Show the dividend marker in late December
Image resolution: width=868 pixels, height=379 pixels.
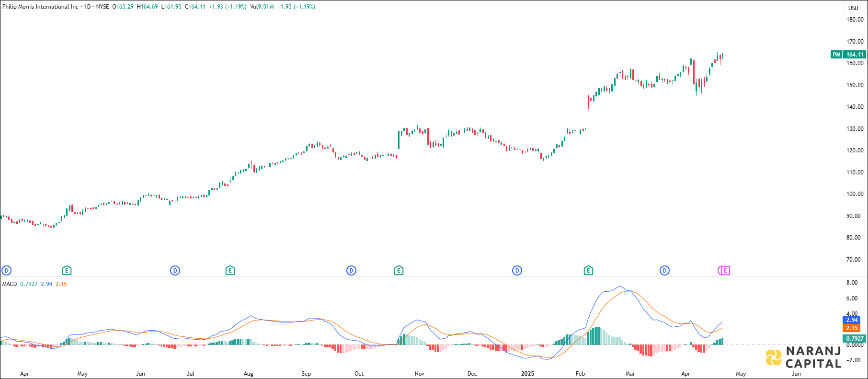[x=517, y=271]
